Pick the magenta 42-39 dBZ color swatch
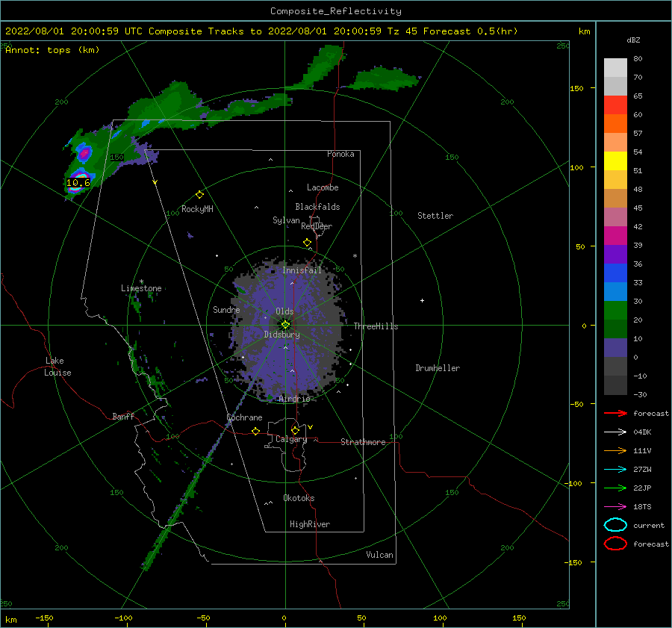This screenshot has height=628, width=672. [x=615, y=236]
